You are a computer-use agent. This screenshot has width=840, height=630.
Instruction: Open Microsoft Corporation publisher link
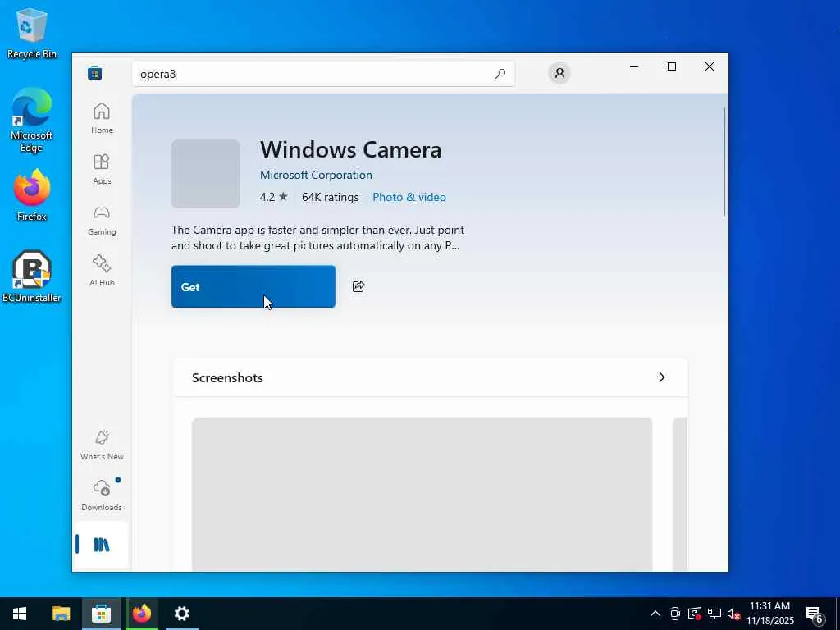tap(316, 176)
